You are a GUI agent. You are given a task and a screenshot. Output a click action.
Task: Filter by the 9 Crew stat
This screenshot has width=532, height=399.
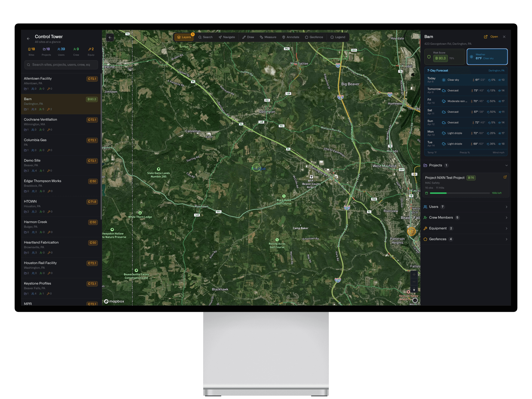pyautogui.click(x=76, y=52)
